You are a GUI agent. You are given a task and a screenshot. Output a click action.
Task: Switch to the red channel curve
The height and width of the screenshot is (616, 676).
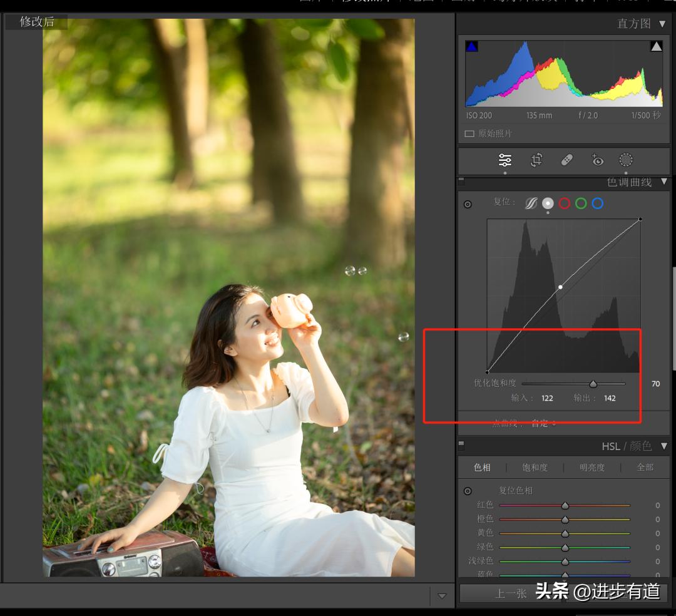click(565, 203)
